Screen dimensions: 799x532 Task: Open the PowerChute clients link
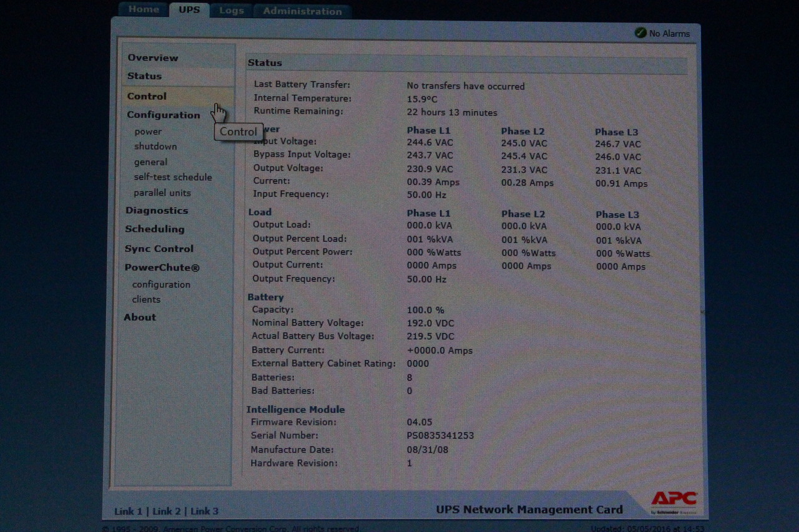(146, 299)
